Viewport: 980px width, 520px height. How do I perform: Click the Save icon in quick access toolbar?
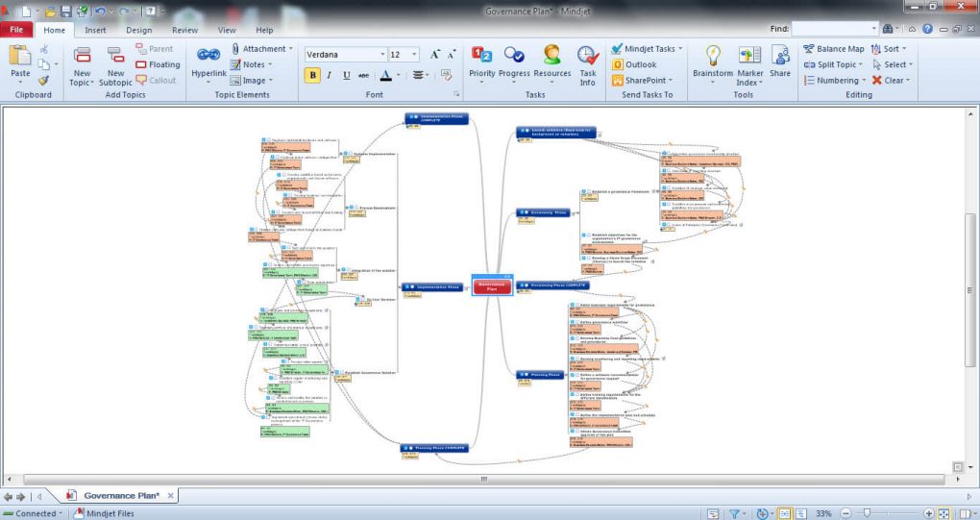click(x=65, y=12)
